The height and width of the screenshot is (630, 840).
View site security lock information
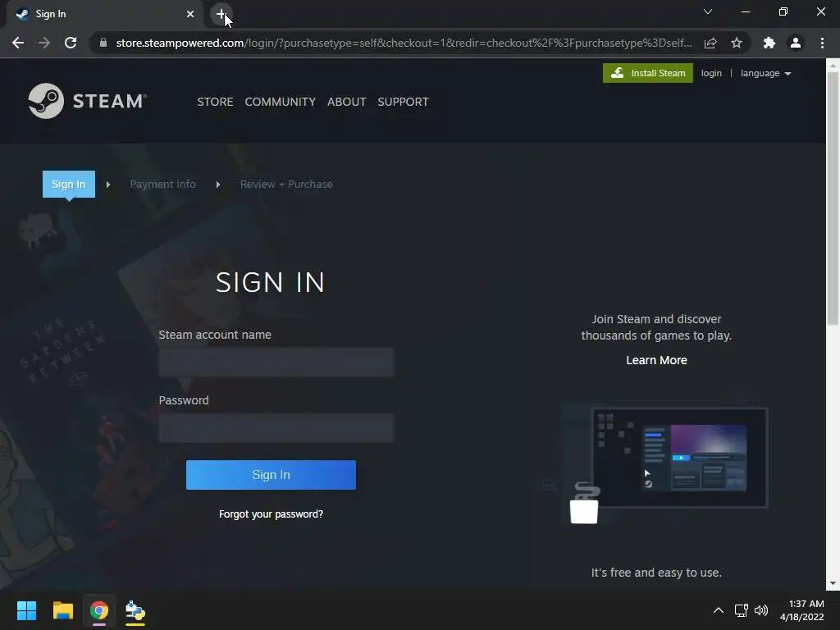tap(103, 43)
